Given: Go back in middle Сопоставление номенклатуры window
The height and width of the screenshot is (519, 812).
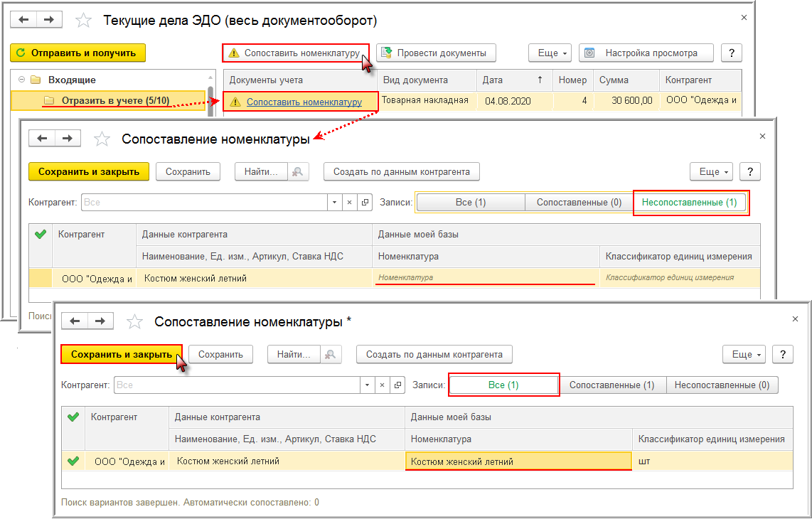Looking at the screenshot, I should point(42,139).
